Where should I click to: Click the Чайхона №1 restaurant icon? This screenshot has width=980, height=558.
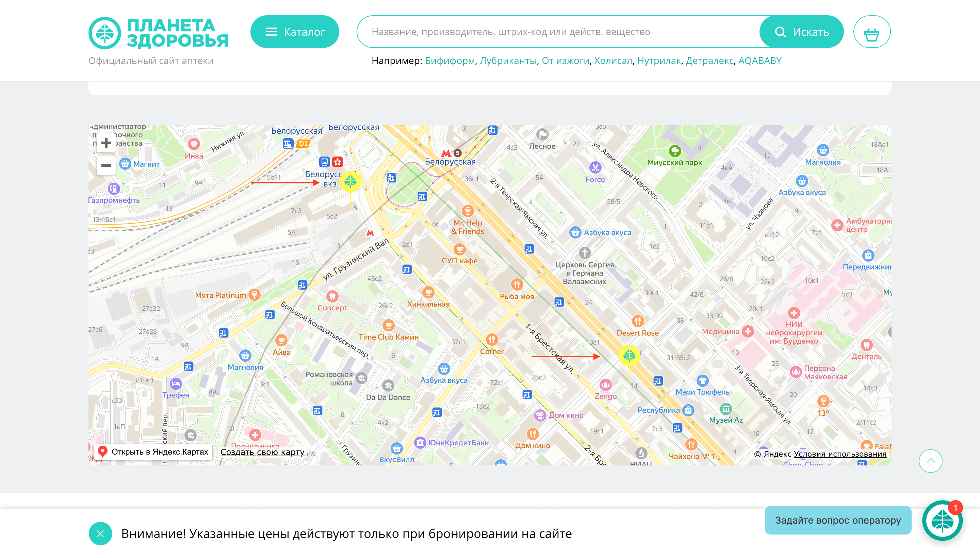pyautogui.click(x=691, y=444)
